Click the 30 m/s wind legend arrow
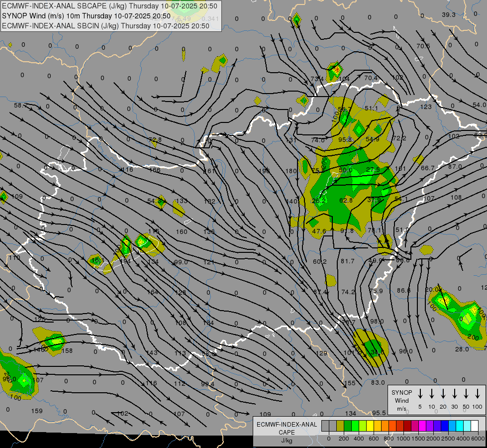This screenshot has height=448, width=487. (x=454, y=394)
